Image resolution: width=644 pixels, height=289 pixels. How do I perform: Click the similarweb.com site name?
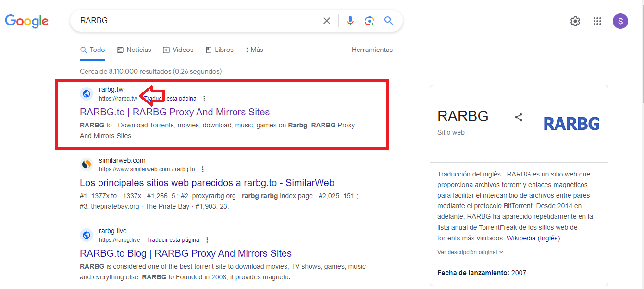122,160
